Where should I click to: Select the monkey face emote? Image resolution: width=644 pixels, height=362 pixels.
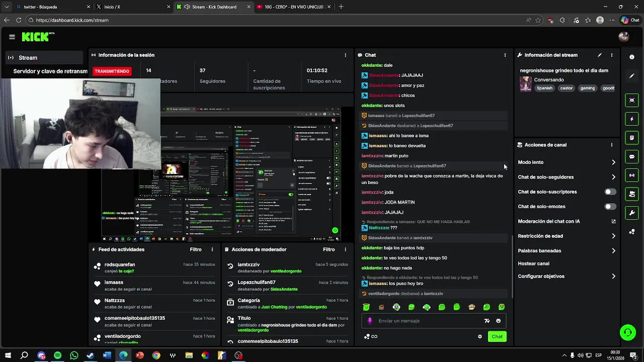point(471,307)
